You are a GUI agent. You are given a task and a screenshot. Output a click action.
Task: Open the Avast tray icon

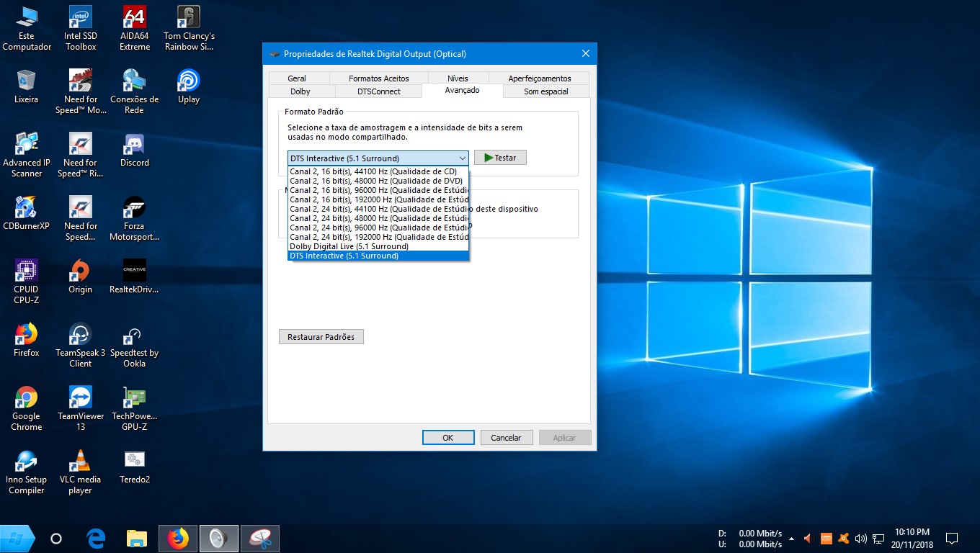(x=844, y=539)
